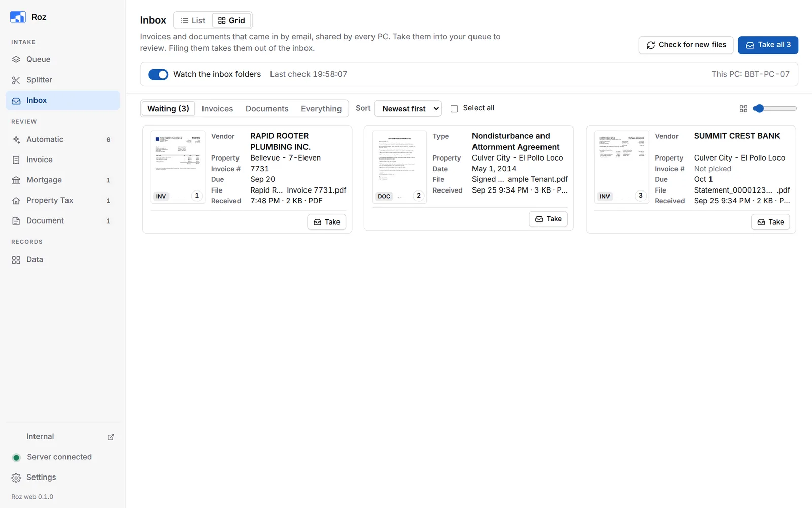Switch to the Everything tab

pyautogui.click(x=321, y=108)
